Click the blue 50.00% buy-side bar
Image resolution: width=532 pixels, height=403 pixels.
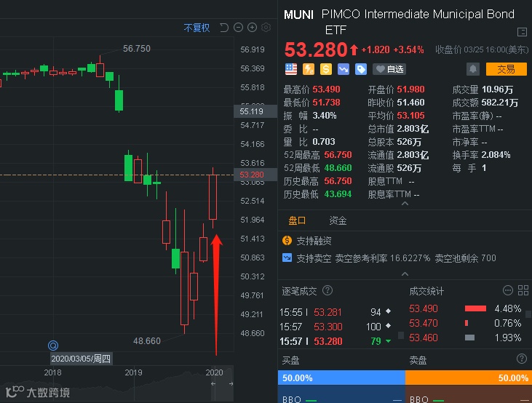[x=341, y=378]
